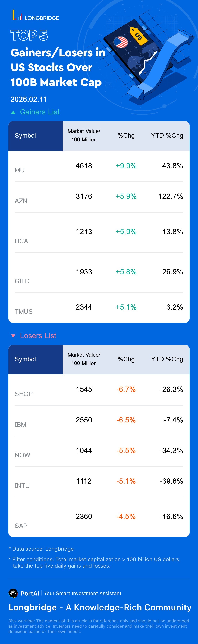Click the Gainers List heading
This screenshot has width=198, height=644.
pos(40,112)
